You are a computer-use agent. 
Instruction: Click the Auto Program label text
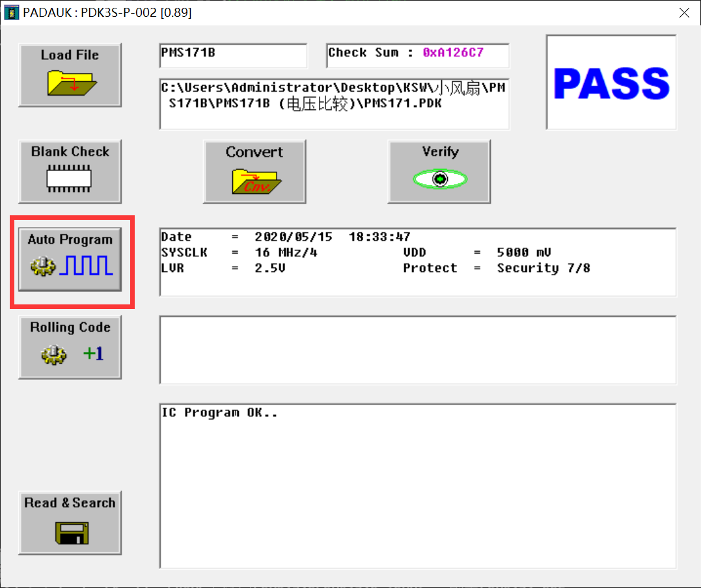[x=70, y=239]
